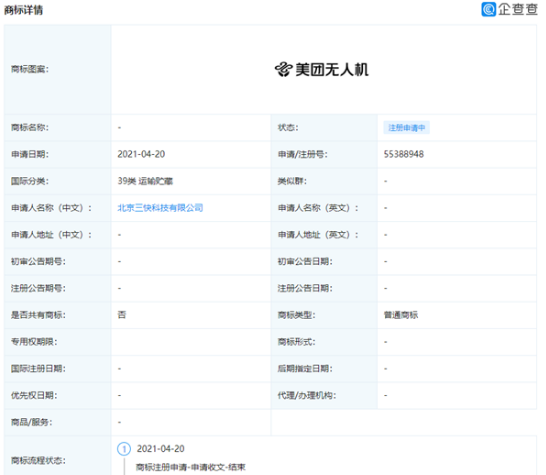This screenshot has height=475, width=546.
Task: Click the 类似群 label
Action: pyautogui.click(x=292, y=181)
